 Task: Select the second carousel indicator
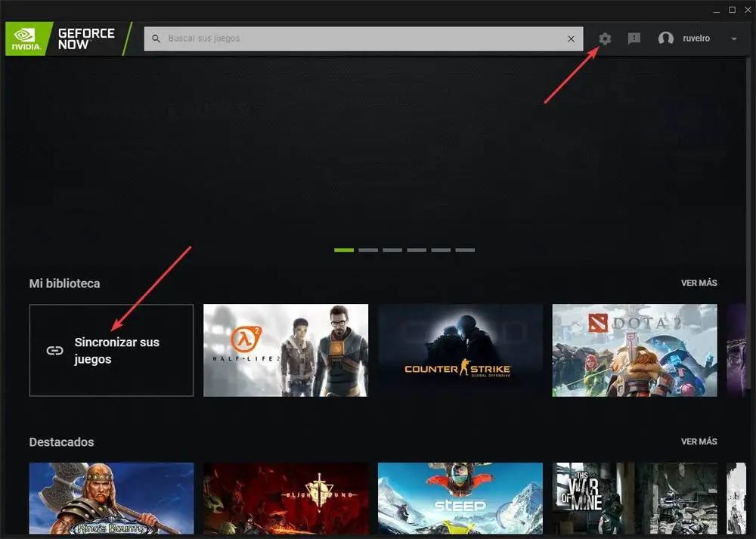[368, 249]
